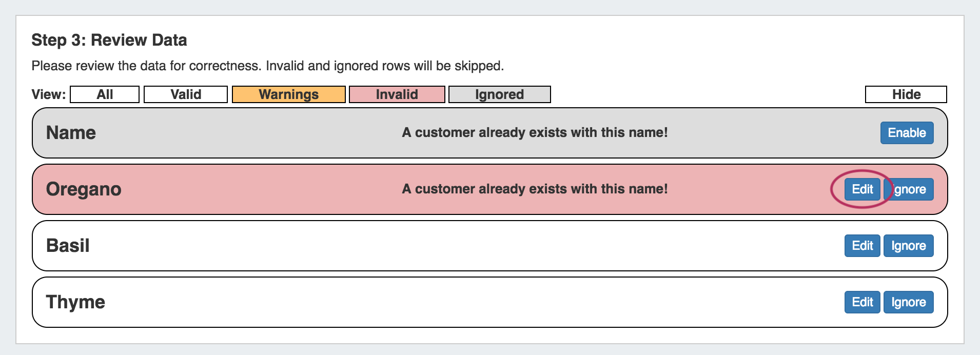This screenshot has width=980, height=355.
Task: Click the Step 3: Review Data heading
Action: click(x=109, y=40)
